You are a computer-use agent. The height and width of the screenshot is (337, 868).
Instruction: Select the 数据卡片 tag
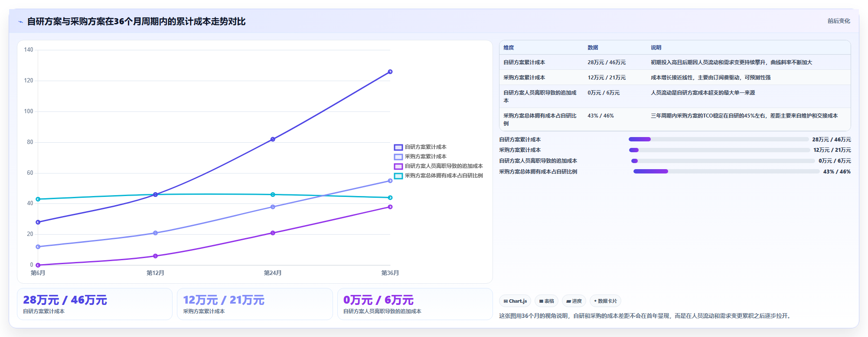(x=605, y=301)
